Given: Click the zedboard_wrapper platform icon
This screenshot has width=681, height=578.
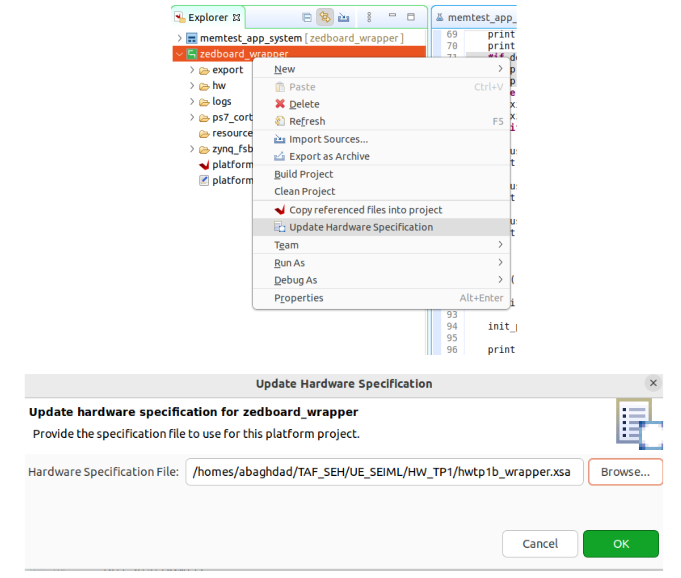Looking at the screenshot, I should (192, 54).
